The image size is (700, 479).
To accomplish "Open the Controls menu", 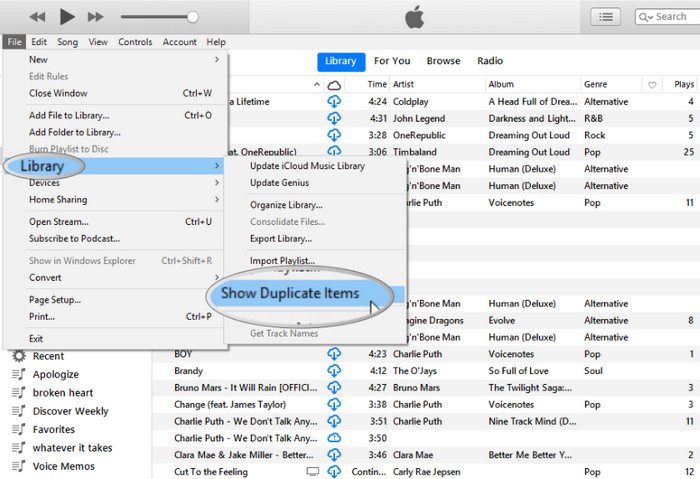I will point(135,42).
